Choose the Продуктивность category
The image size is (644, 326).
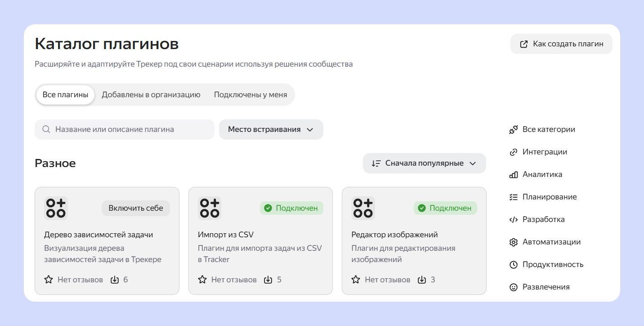[546, 264]
